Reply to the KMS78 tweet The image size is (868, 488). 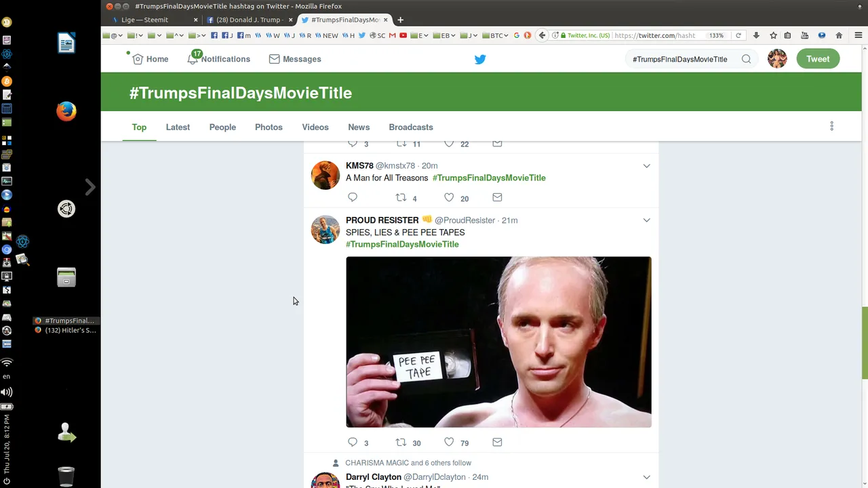click(353, 197)
